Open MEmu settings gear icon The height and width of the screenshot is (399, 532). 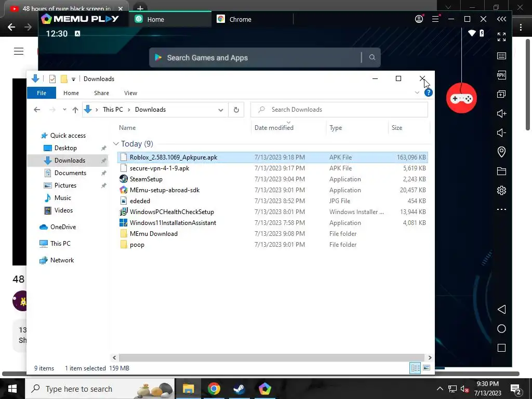coord(501,190)
